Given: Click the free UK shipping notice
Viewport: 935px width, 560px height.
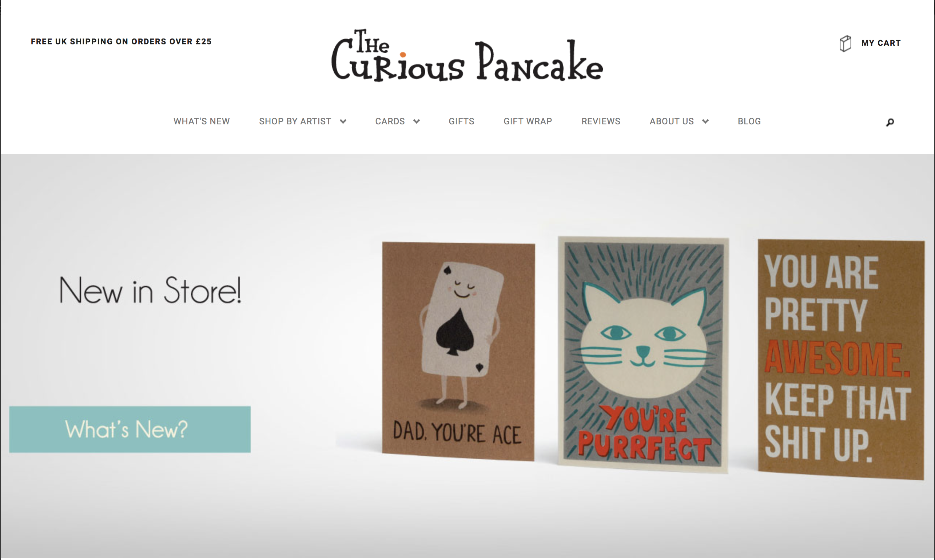Looking at the screenshot, I should point(121,41).
